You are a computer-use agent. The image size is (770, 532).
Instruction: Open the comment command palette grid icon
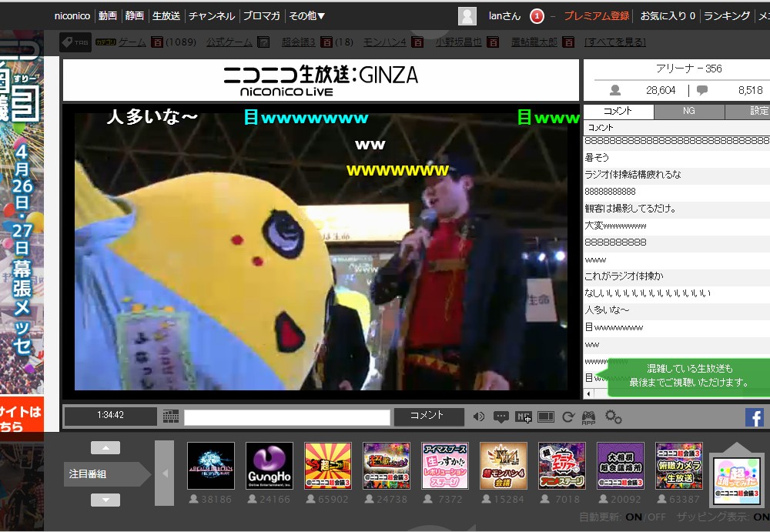point(171,417)
